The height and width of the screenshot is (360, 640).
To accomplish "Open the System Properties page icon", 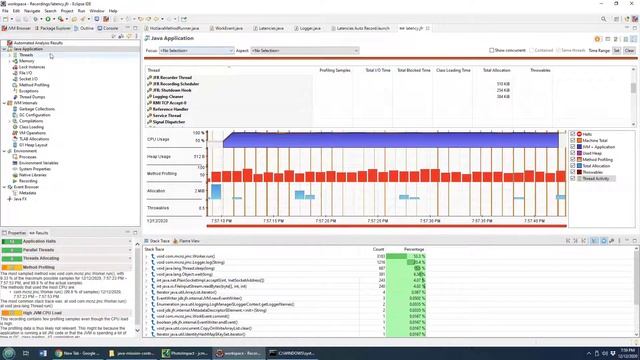I will click(x=15, y=169).
